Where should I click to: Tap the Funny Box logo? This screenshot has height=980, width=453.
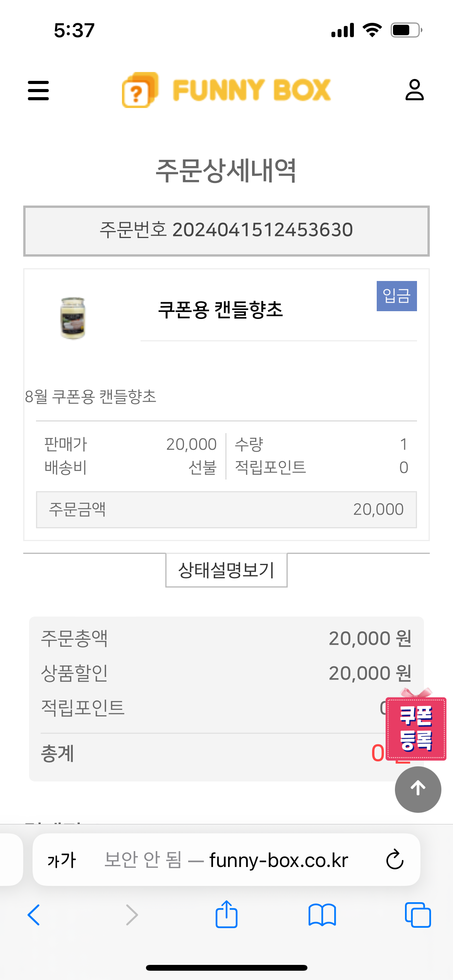226,90
